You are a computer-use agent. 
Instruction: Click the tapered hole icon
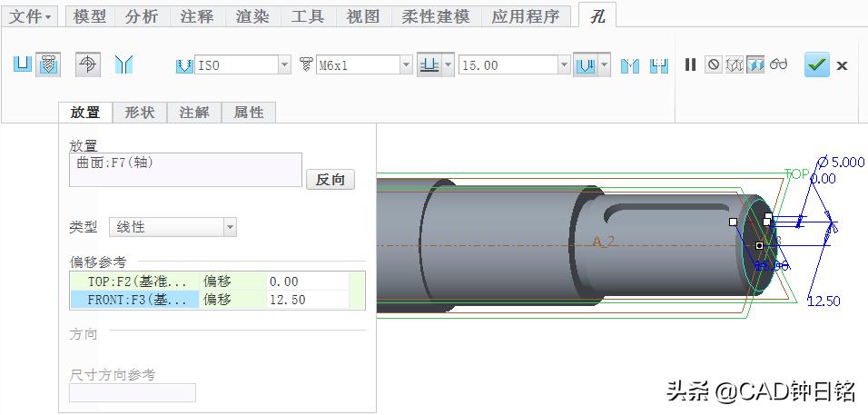(x=124, y=64)
